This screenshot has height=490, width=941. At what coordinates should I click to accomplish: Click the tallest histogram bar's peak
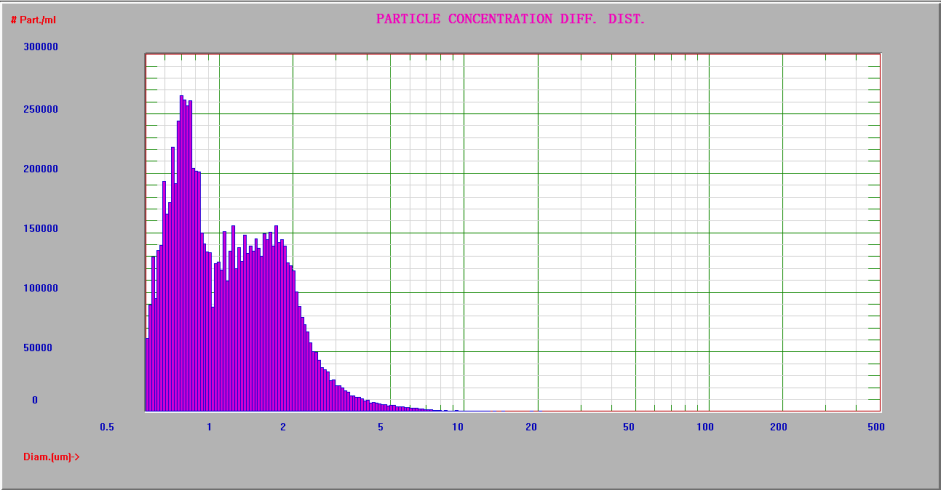tap(181, 98)
